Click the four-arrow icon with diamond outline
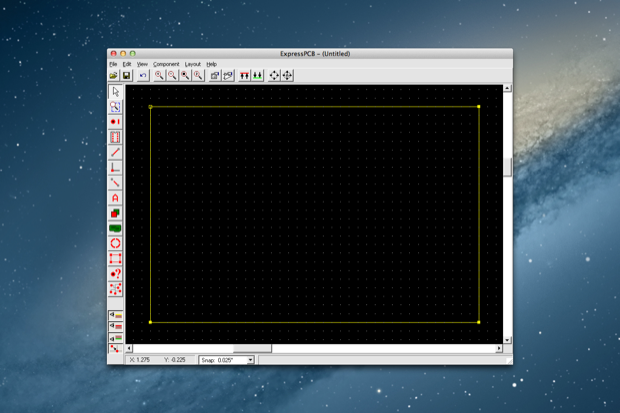 point(274,75)
